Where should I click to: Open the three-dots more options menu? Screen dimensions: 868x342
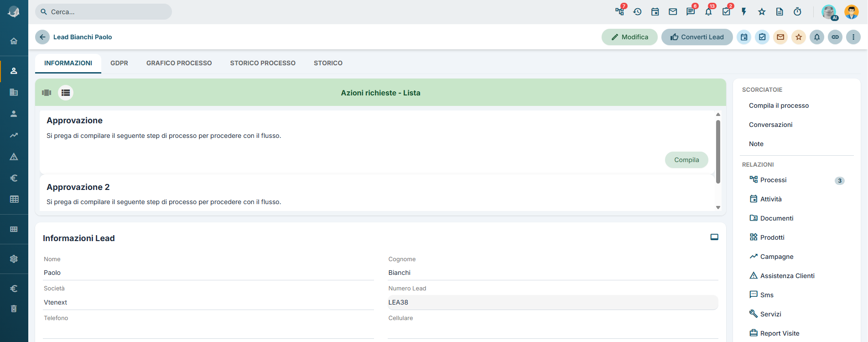click(853, 37)
